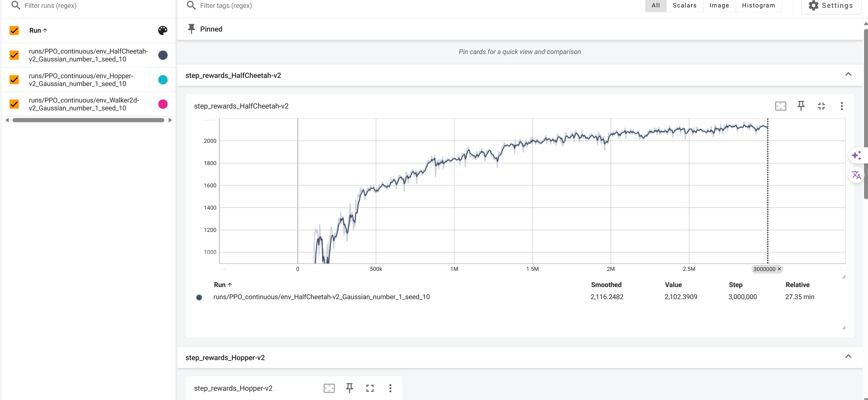Viewport: 868px width, 400px height.
Task: Click the smoothed value 2,116.2482
Action: [x=607, y=297]
